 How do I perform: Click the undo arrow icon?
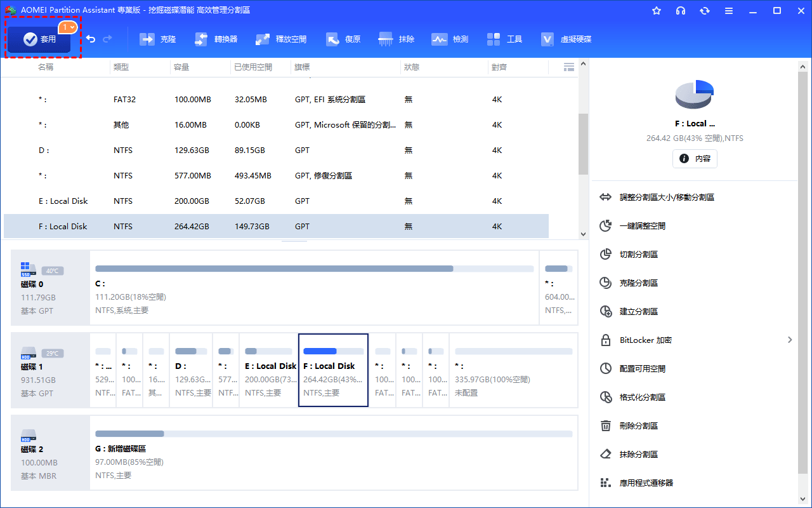tap(91, 39)
